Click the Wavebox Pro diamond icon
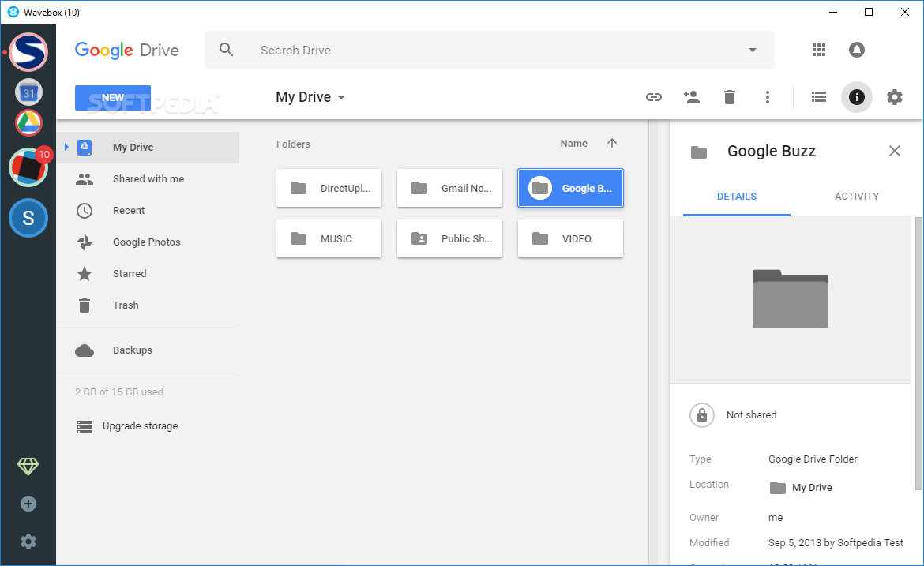The width and height of the screenshot is (924, 566). (28, 467)
